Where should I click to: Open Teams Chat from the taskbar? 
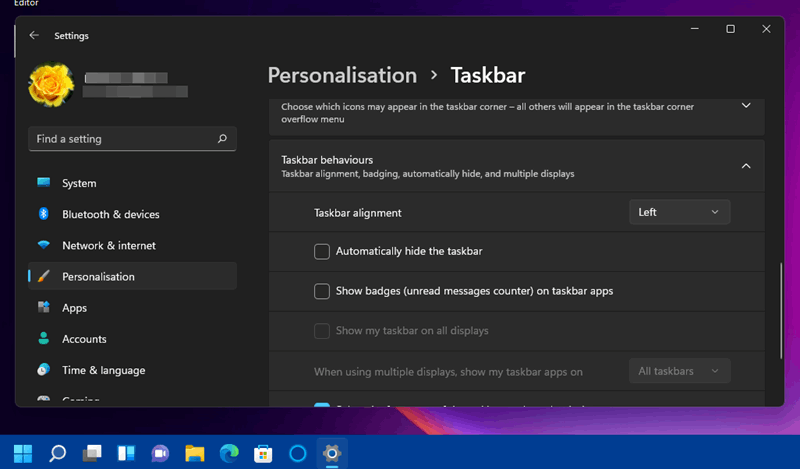[x=160, y=453]
